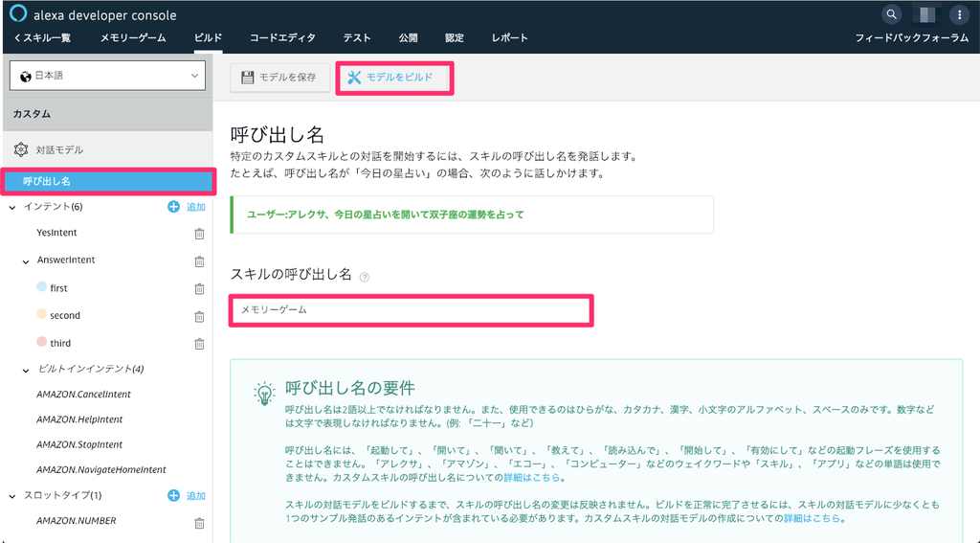Delete the third slot via trash icon

pyautogui.click(x=199, y=344)
